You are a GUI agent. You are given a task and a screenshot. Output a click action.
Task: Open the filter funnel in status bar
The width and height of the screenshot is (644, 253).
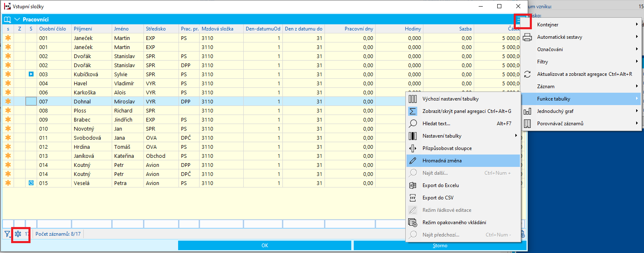click(7, 234)
